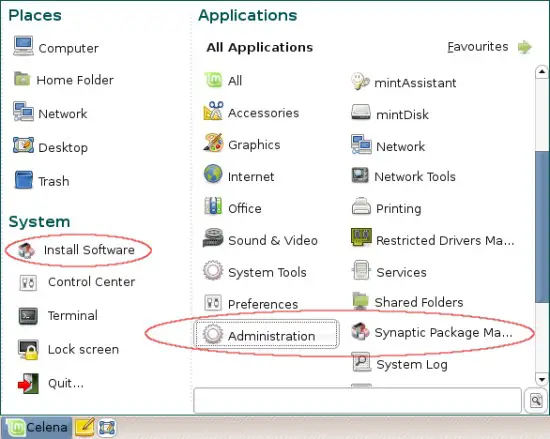
Task: Select the Administration gear icon
Action: (x=213, y=334)
